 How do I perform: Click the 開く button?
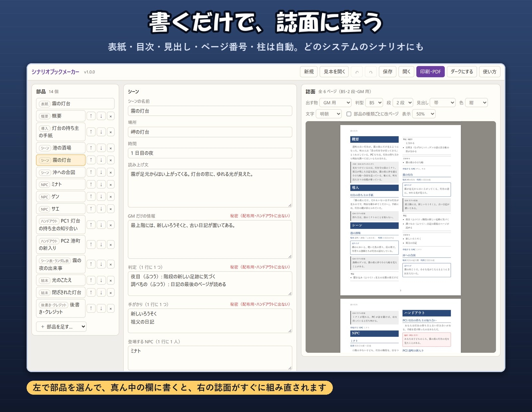point(406,72)
